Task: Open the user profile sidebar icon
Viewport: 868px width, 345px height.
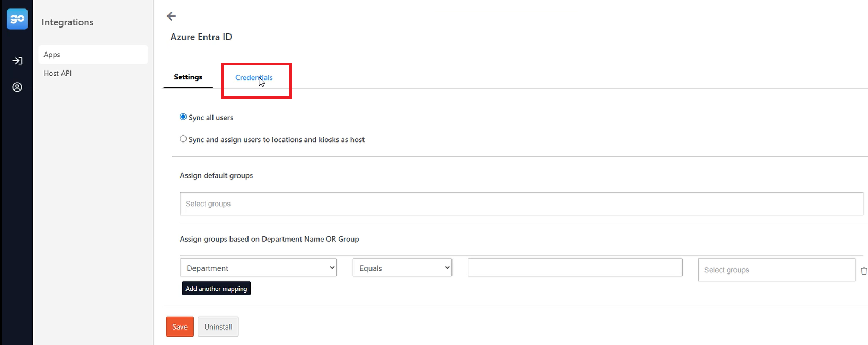Action: coord(17,87)
